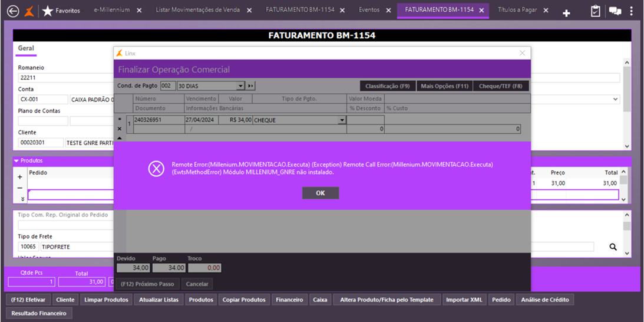The image size is (644, 322).
Task: Click Análise de Crédito button
Action: coord(545,300)
